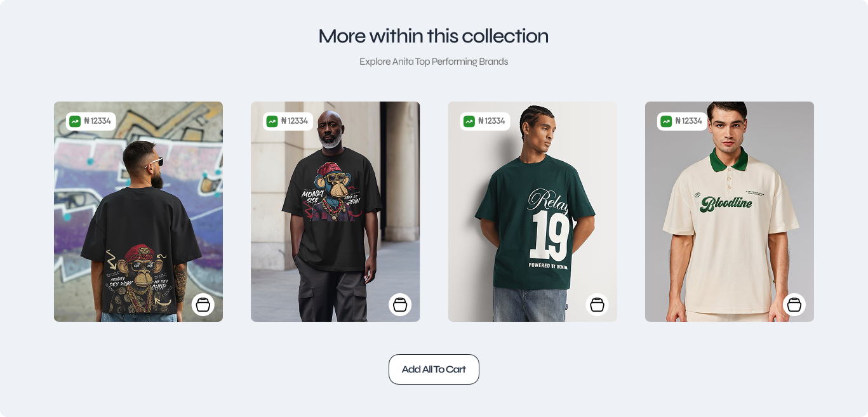
Task: Click cart icon on Monki Sise shirt
Action: (400, 305)
